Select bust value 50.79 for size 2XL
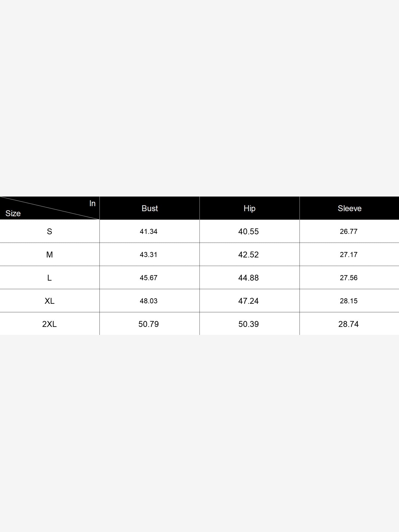The image size is (399, 532). click(148, 324)
